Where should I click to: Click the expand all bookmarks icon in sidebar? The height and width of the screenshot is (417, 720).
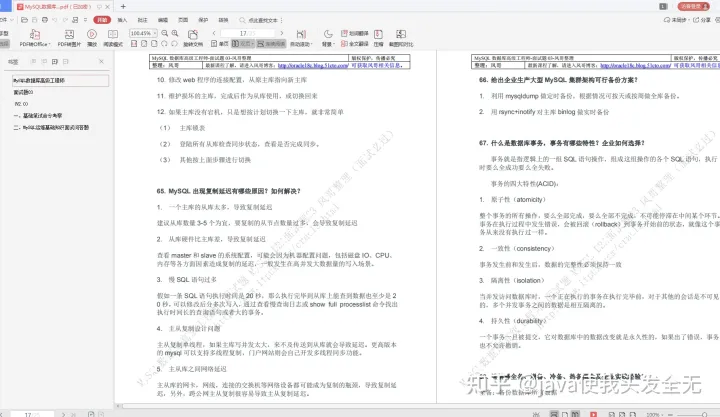[x=55, y=62]
